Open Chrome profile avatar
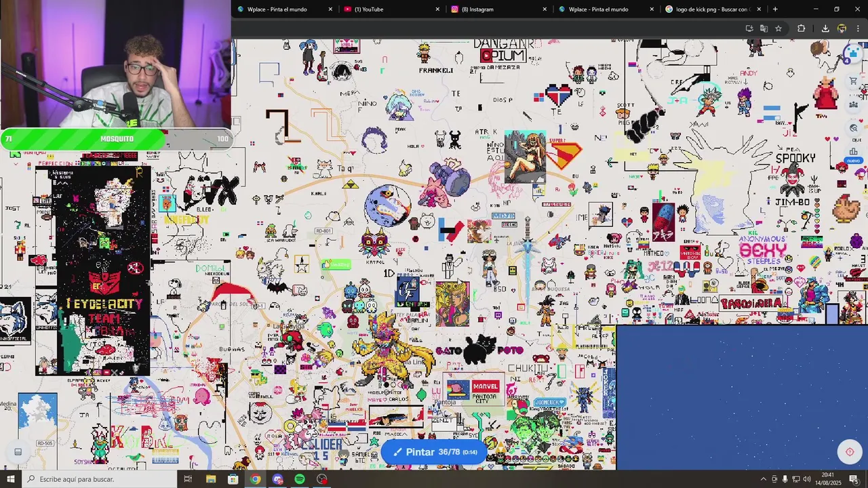This screenshot has height=488, width=868. click(x=842, y=28)
